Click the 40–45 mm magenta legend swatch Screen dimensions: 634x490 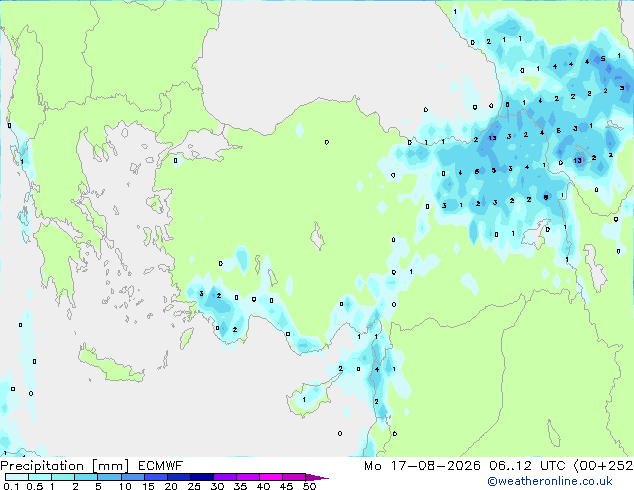271,477
